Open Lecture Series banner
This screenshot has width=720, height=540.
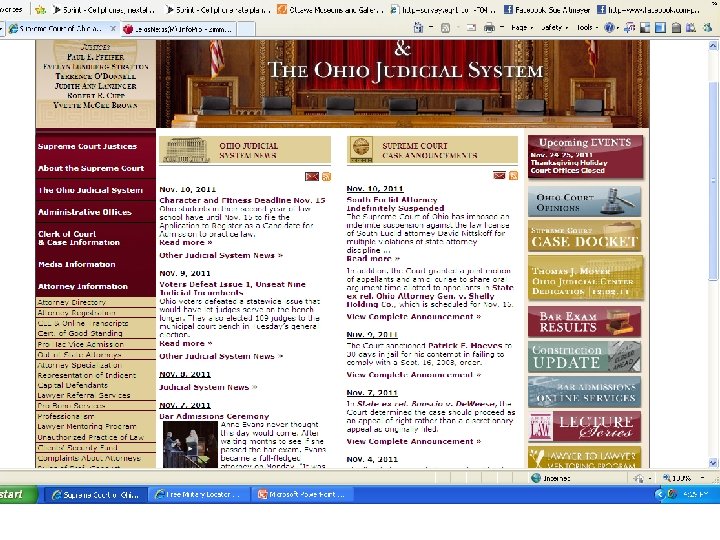(584, 427)
